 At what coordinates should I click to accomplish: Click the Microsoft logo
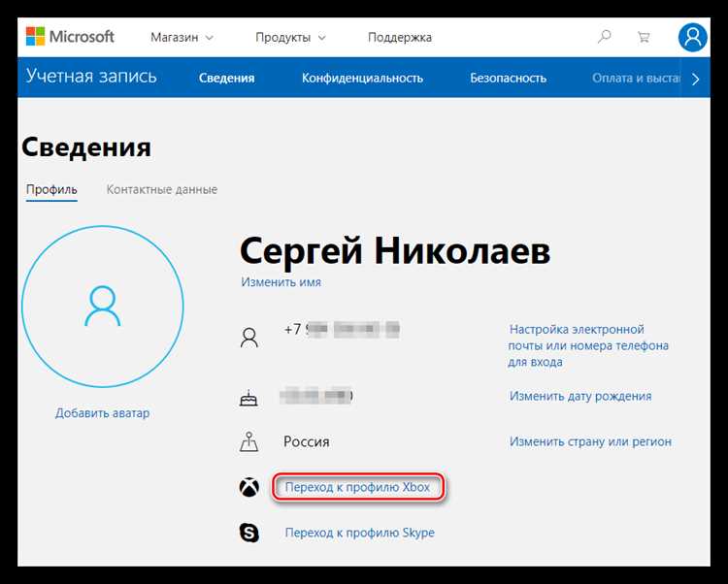coord(70,37)
